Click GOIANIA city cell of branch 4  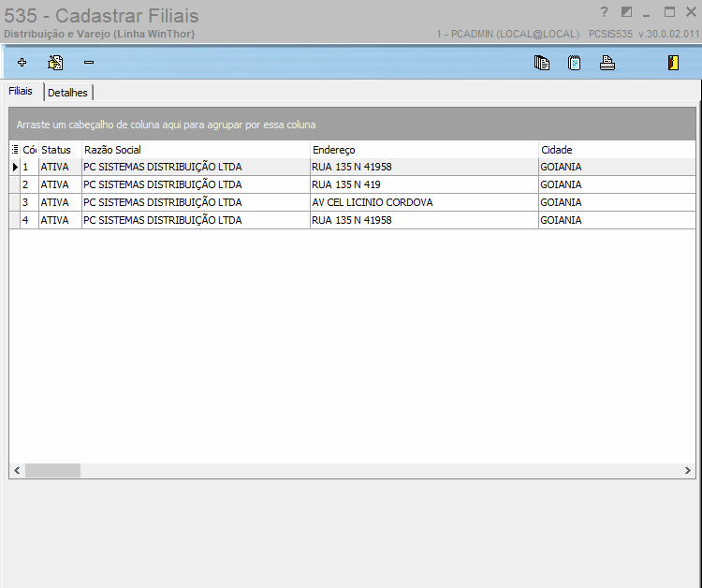[x=617, y=220]
